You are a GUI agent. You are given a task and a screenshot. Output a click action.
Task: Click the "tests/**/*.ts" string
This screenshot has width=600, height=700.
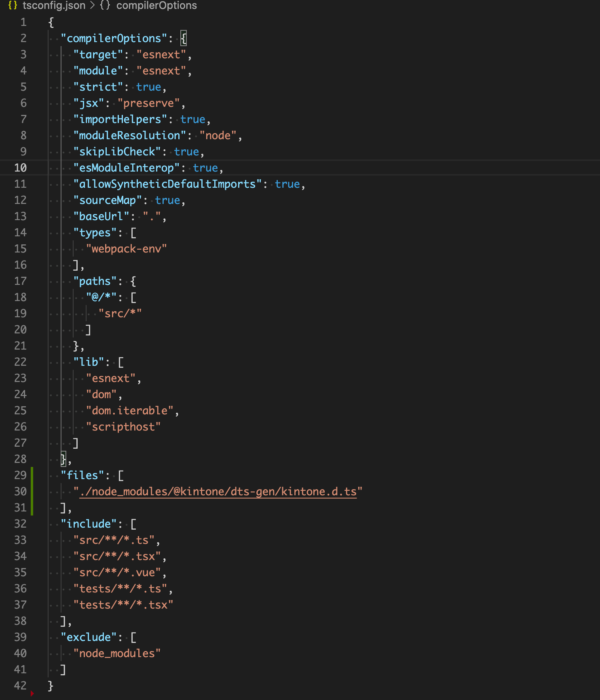tap(120, 589)
